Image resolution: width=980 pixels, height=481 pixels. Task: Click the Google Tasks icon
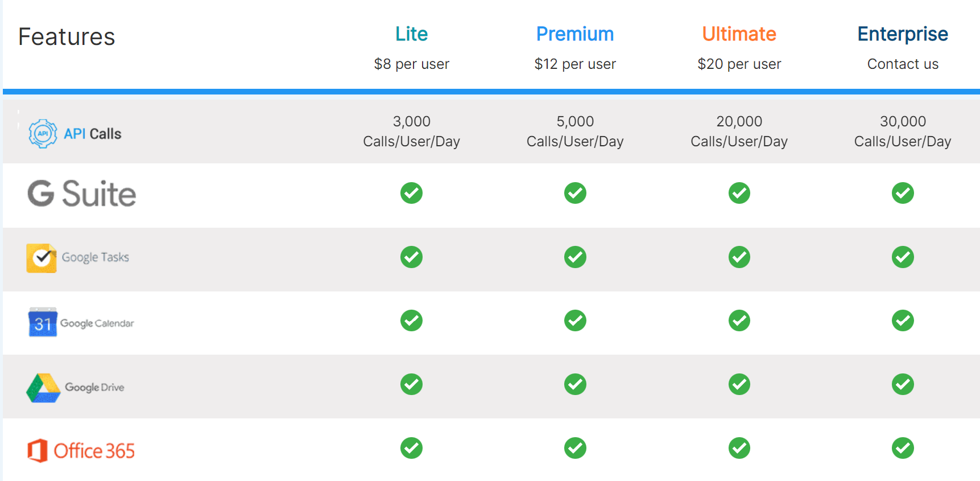pos(42,258)
